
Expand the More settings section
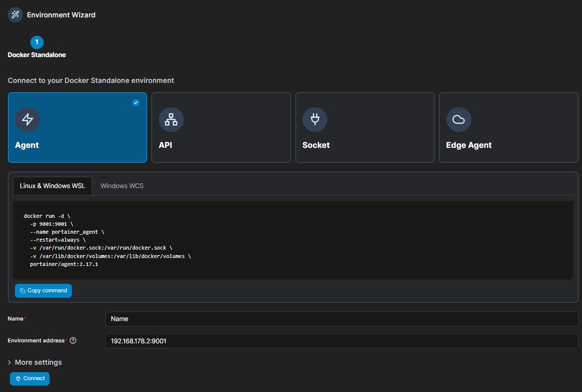35,362
